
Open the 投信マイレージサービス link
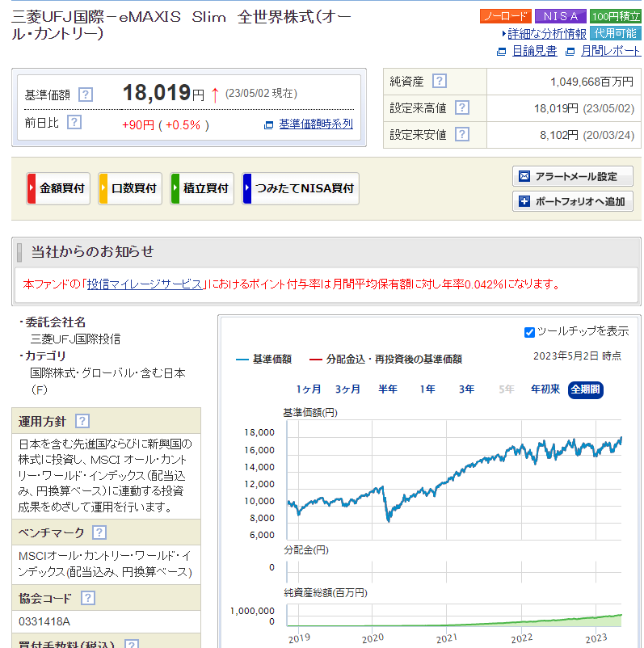pyautogui.click(x=145, y=284)
